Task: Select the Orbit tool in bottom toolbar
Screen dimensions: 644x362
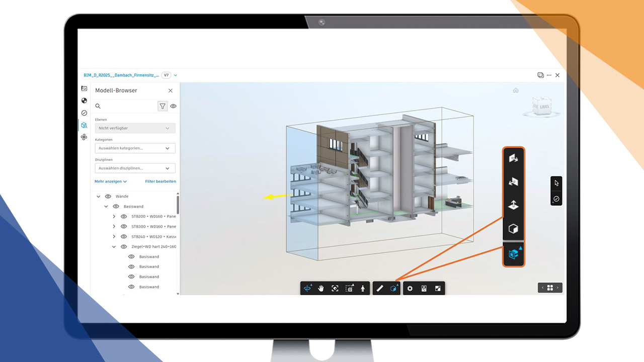Action: (307, 288)
